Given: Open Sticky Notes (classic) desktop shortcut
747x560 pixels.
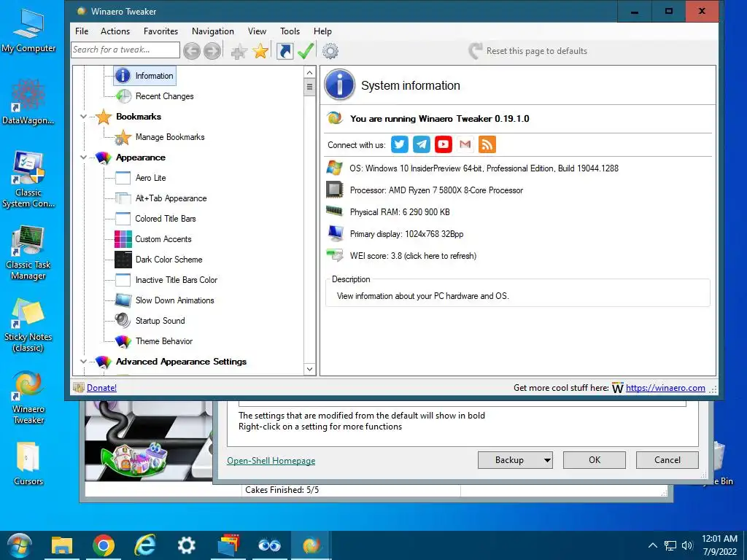Looking at the screenshot, I should coord(28,326).
